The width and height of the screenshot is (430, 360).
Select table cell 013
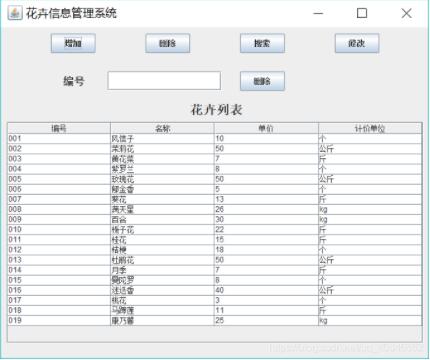click(x=59, y=260)
